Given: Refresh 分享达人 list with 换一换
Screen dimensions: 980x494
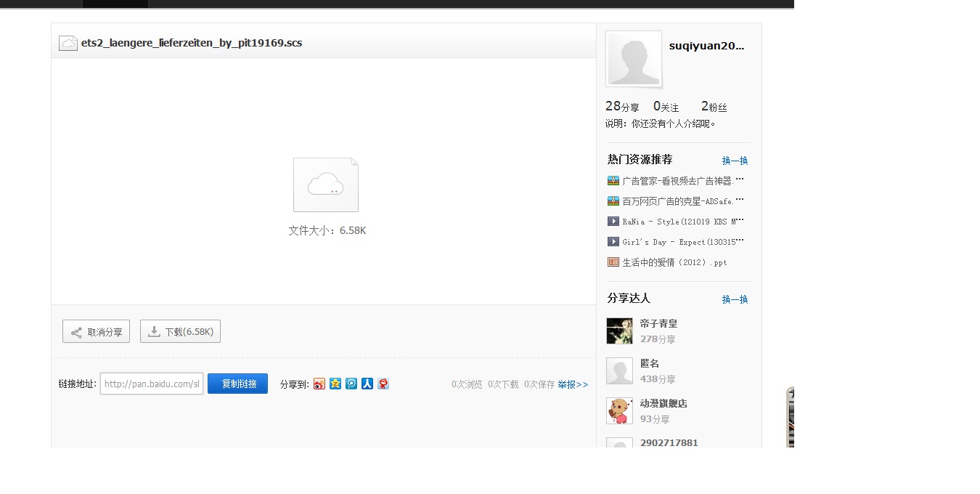Looking at the screenshot, I should tap(735, 299).
